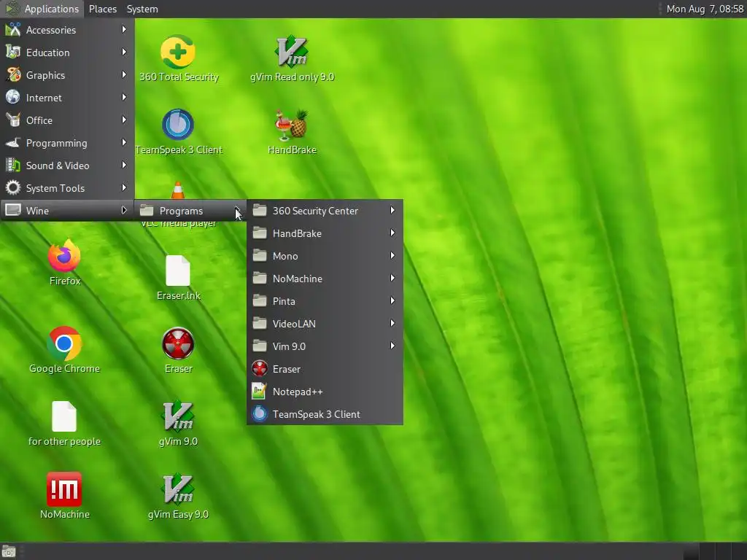Launch Notepad++ from Programs submenu
747x560 pixels.
325,392
